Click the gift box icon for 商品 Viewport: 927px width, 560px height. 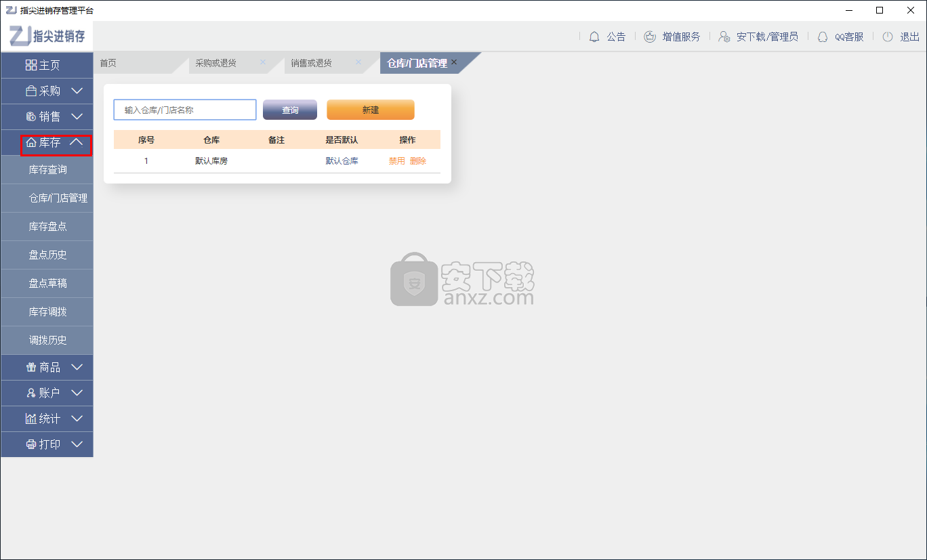click(31, 367)
